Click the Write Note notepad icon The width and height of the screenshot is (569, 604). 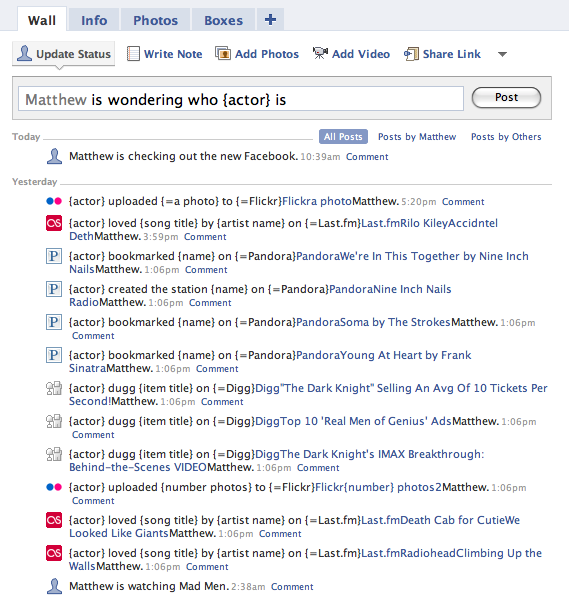click(x=133, y=54)
